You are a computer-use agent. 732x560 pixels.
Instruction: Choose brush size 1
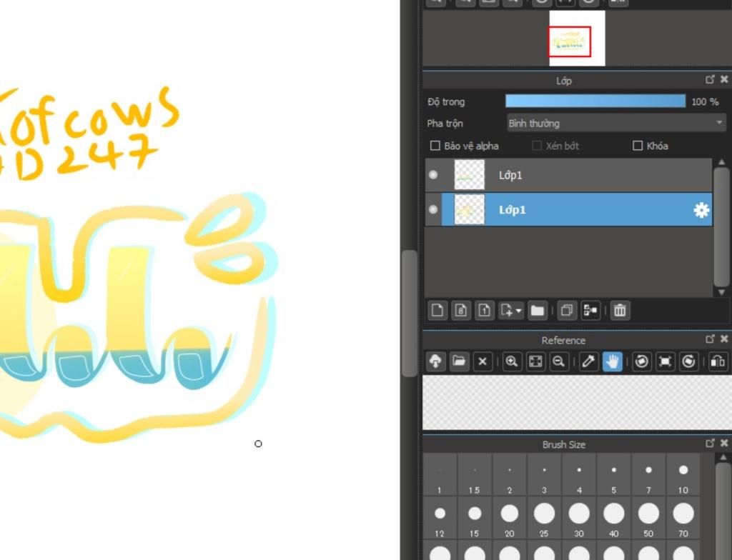pyautogui.click(x=440, y=474)
